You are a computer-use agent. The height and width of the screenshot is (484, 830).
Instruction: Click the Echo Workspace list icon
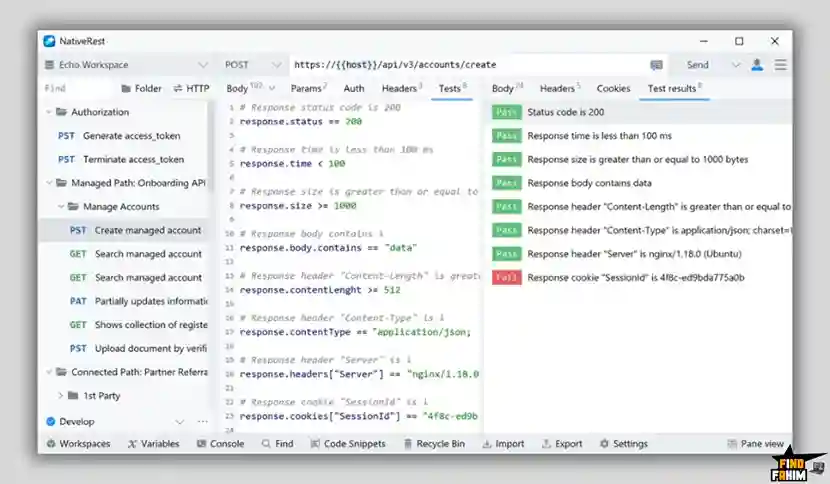(49, 65)
